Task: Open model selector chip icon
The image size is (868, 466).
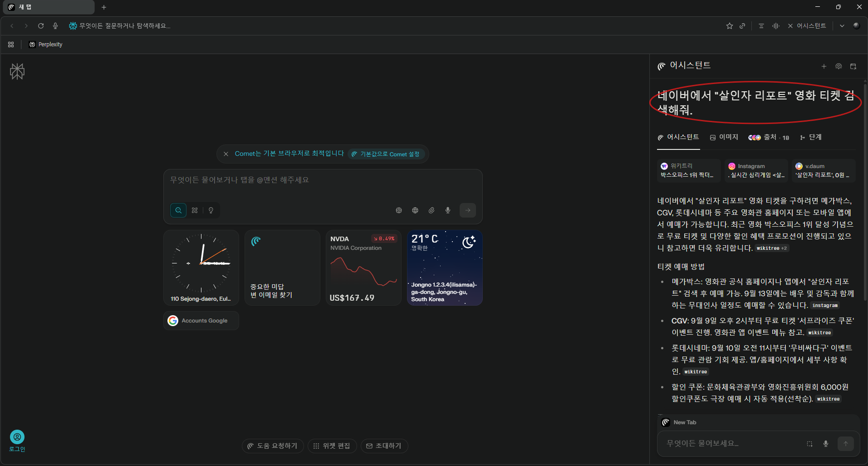Action: 399,210
